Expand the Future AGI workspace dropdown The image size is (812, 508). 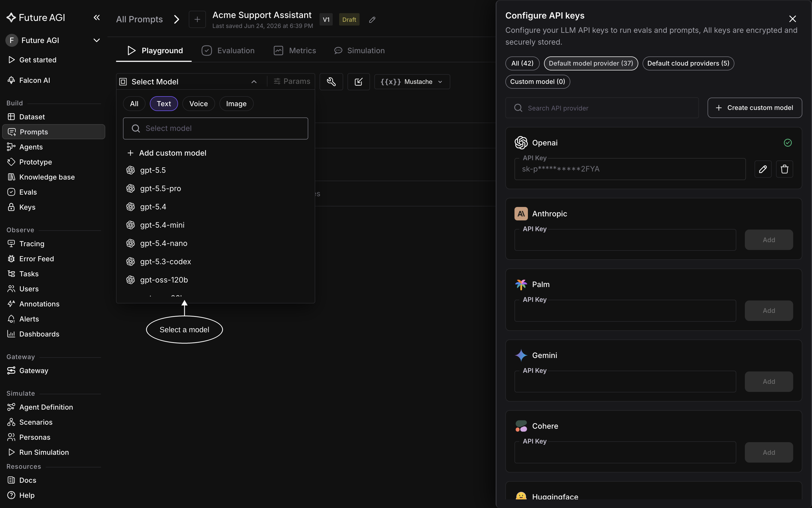click(x=96, y=40)
